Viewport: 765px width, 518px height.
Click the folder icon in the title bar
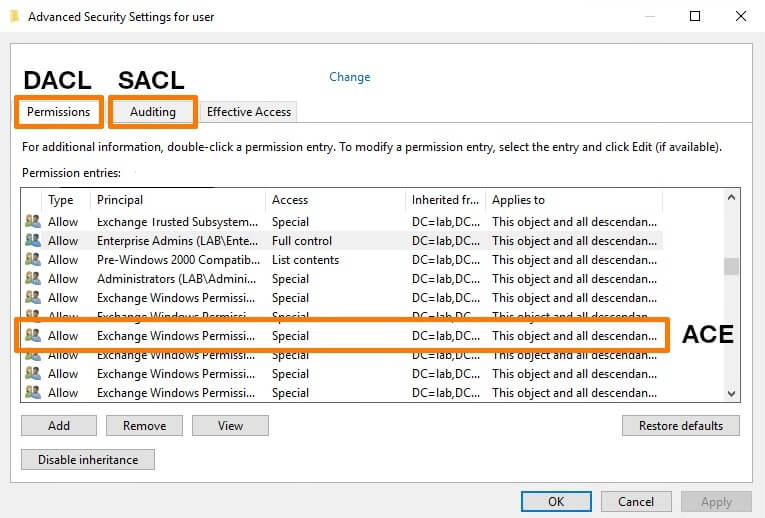pyautogui.click(x=13, y=17)
